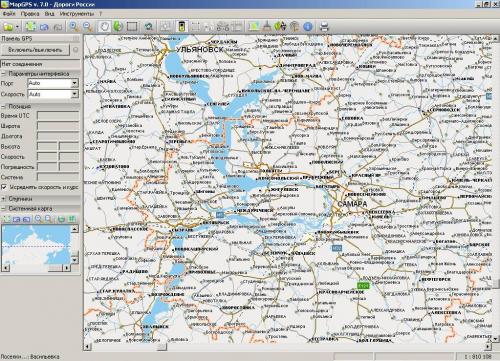
Task: Open the dropdown arrow beside the folder icon
Action: coord(17,27)
